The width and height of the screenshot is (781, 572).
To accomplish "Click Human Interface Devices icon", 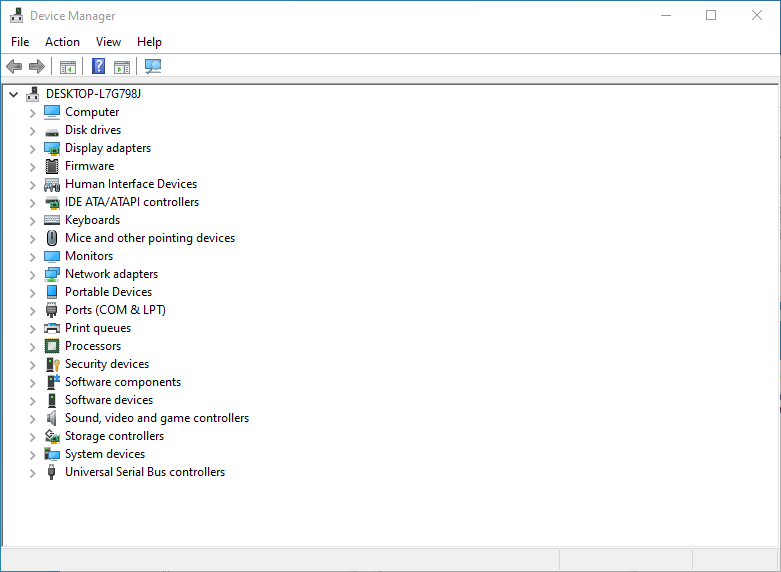I will pyautogui.click(x=52, y=184).
